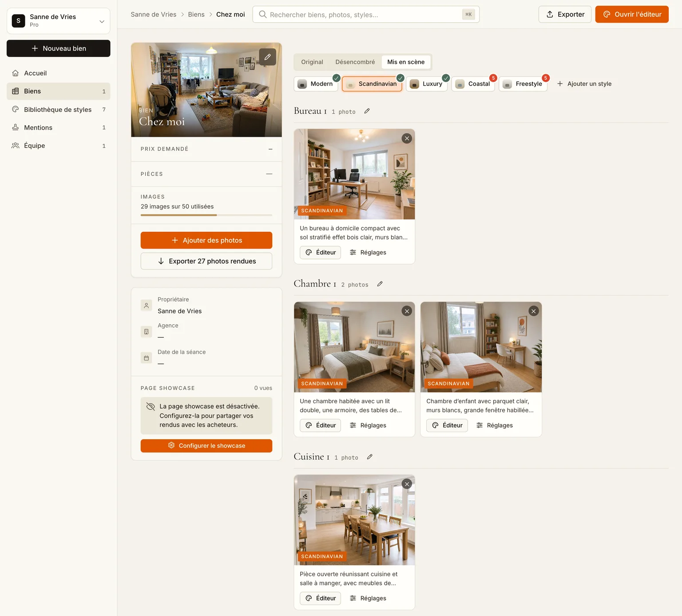Select the Coastal style chip
Image resolution: width=682 pixels, height=616 pixels.
click(x=473, y=84)
